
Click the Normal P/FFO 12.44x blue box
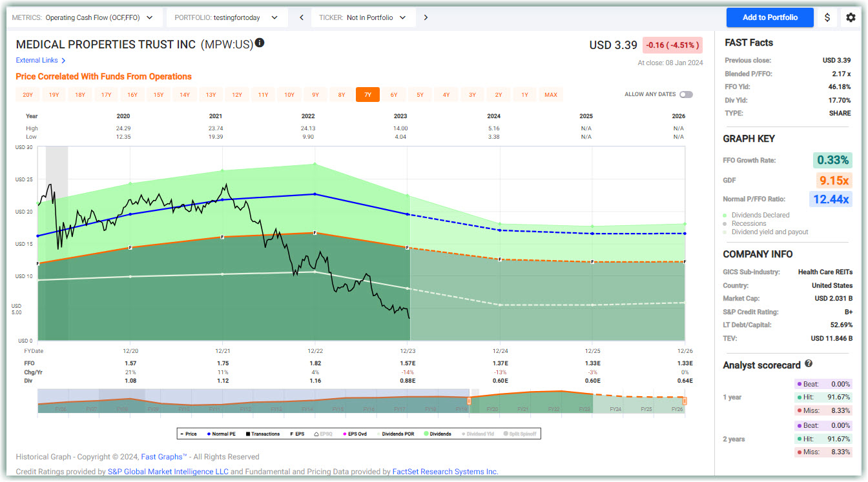(831, 199)
